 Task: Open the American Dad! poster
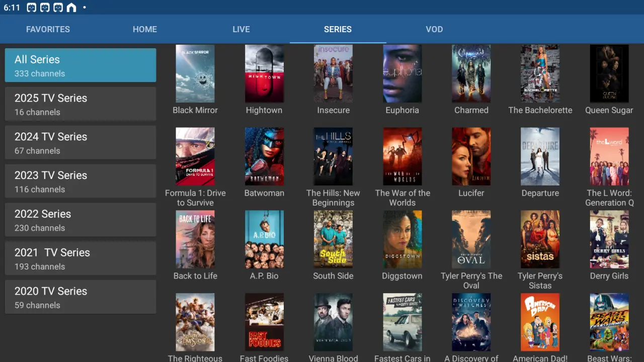(540, 322)
